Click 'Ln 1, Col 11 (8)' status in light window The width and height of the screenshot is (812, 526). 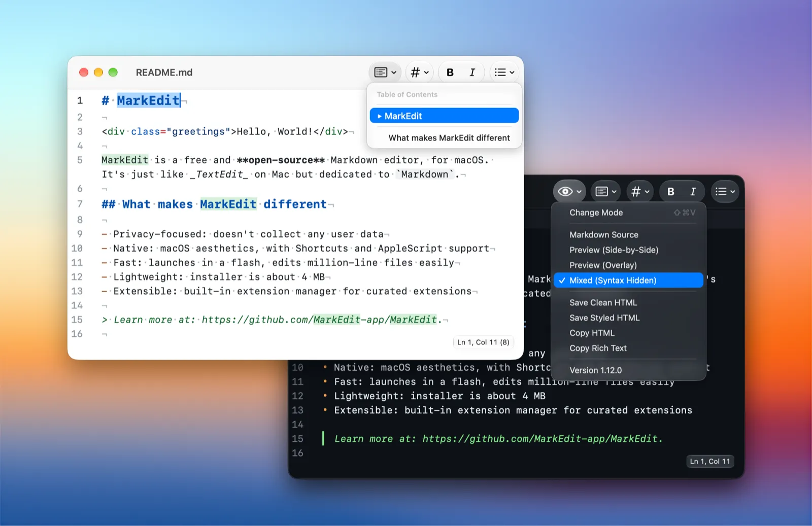coord(483,342)
